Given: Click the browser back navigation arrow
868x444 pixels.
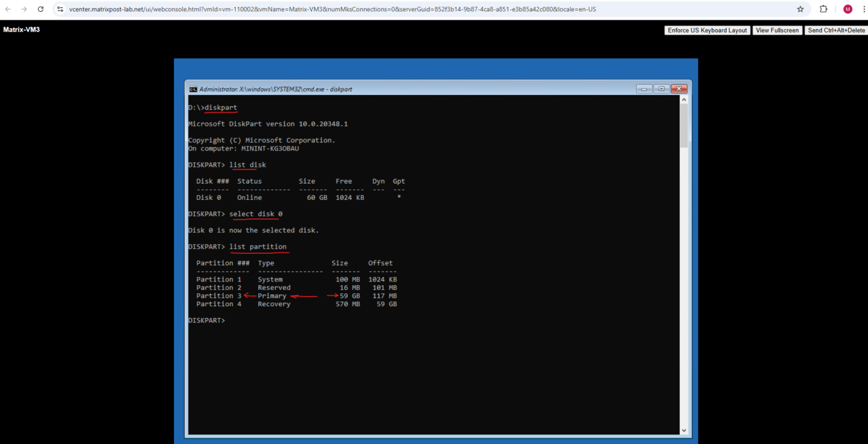Looking at the screenshot, I should (x=9, y=9).
